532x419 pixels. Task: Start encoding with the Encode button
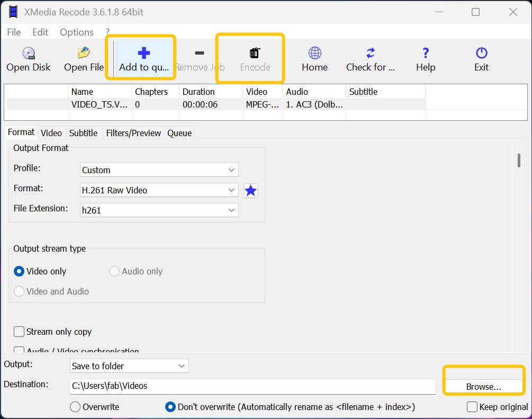(255, 58)
